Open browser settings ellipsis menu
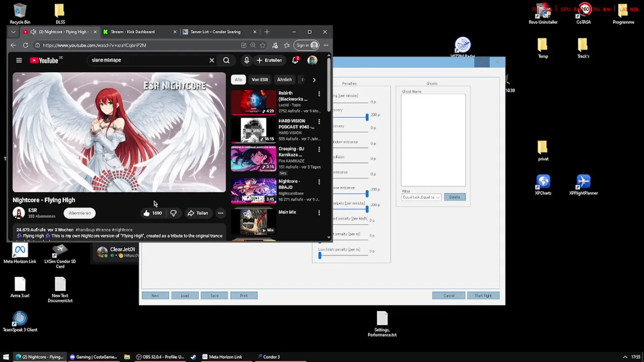The image size is (644, 362). pos(326,45)
